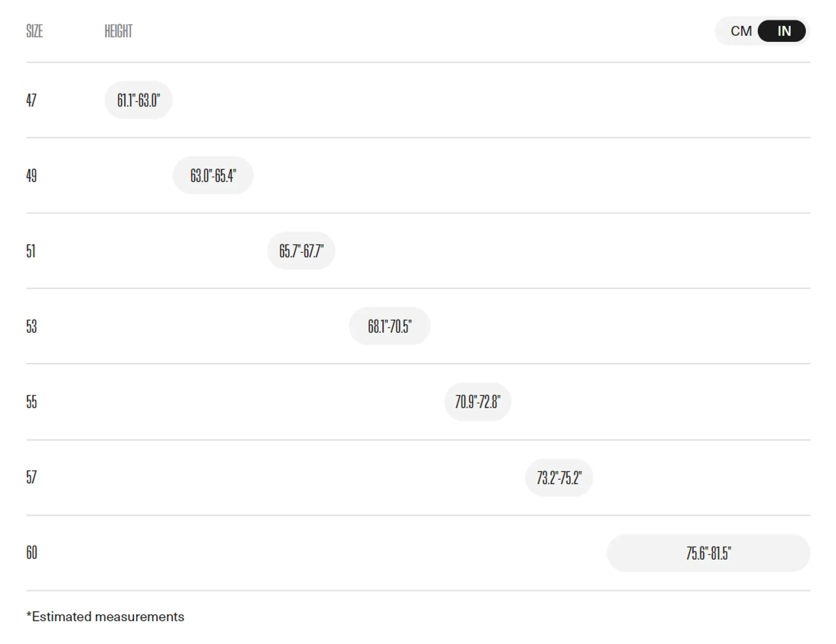Click size 55 row label
836x644 pixels.
pyautogui.click(x=31, y=402)
